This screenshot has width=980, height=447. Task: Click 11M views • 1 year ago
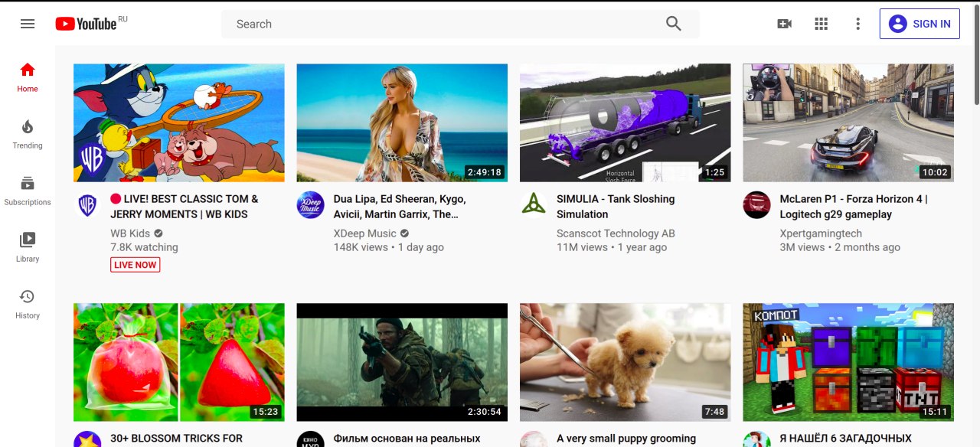(612, 247)
